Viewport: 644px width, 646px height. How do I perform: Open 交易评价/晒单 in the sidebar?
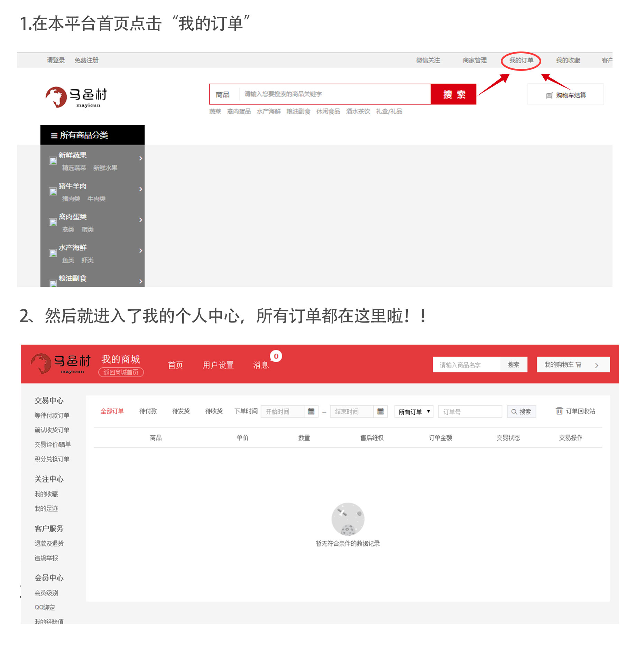click(53, 444)
